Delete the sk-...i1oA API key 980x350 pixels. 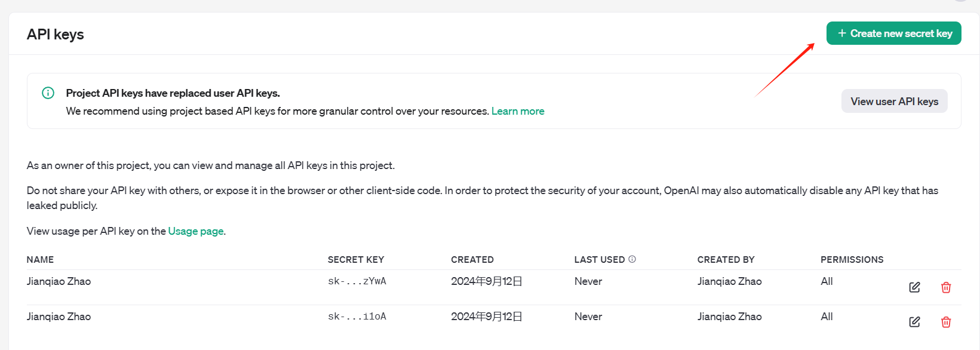pyautogui.click(x=946, y=322)
